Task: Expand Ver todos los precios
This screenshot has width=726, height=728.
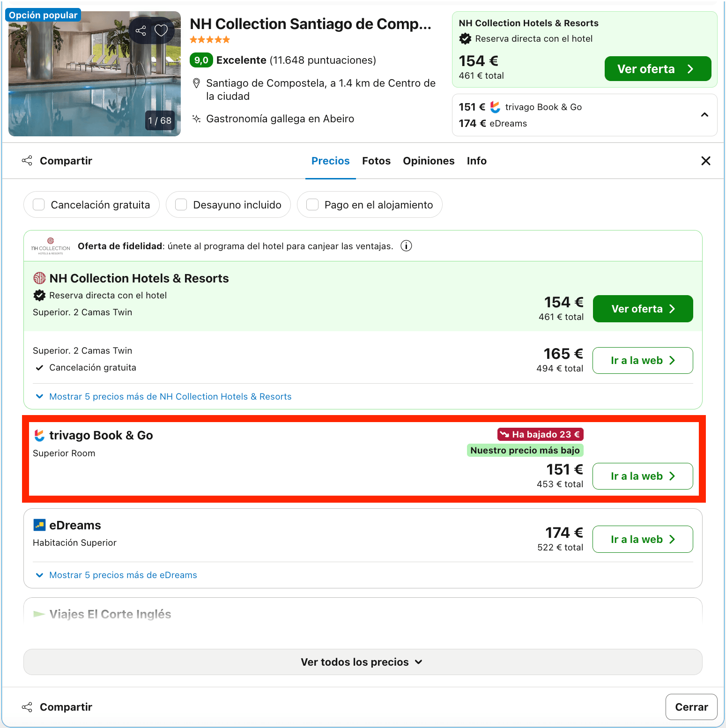Action: click(363, 662)
